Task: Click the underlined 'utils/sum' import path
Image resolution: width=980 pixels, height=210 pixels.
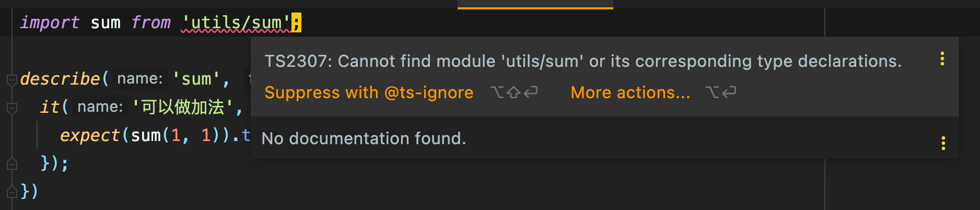Action: tap(235, 23)
